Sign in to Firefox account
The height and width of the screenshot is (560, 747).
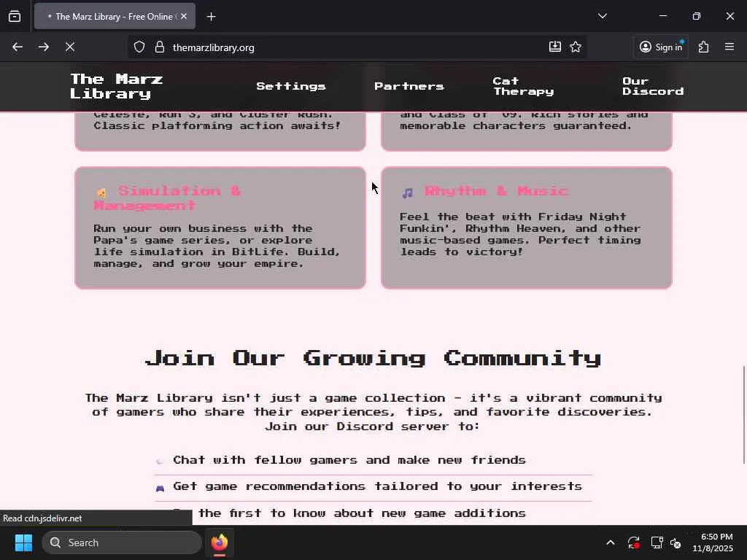(x=661, y=47)
